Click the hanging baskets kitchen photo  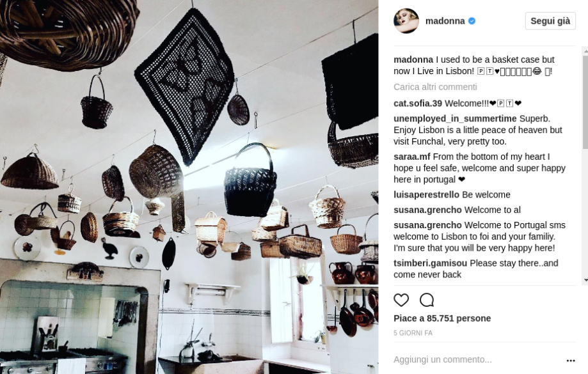tap(189, 187)
